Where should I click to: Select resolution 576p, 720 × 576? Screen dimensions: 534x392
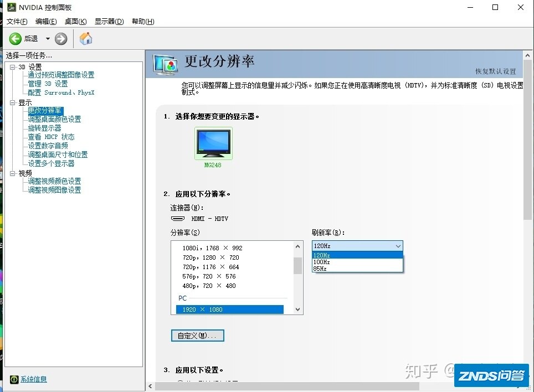click(x=209, y=276)
